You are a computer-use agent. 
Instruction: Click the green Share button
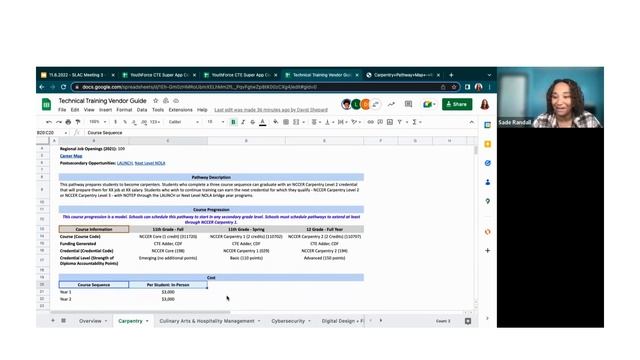click(x=457, y=104)
